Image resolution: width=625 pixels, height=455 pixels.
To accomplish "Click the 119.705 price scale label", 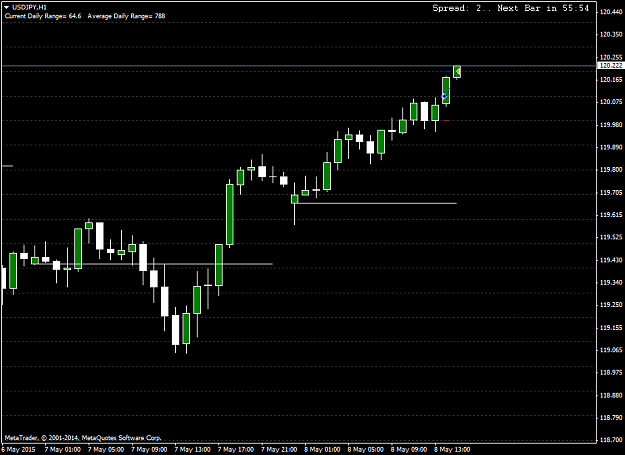I will 611,192.
